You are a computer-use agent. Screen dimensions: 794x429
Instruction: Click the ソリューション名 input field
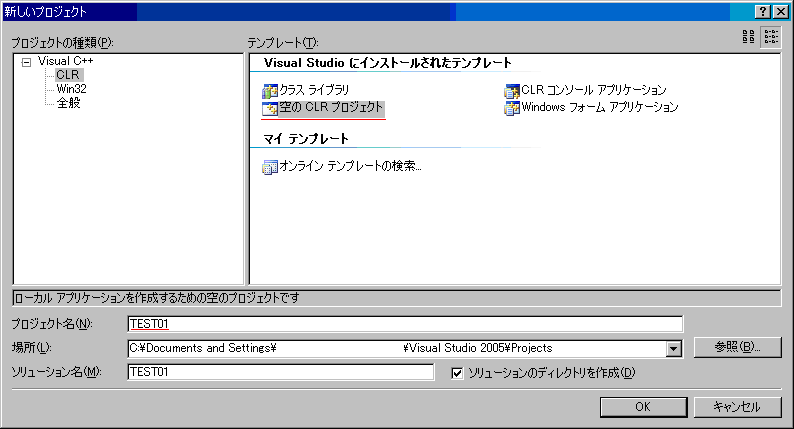click(x=281, y=372)
